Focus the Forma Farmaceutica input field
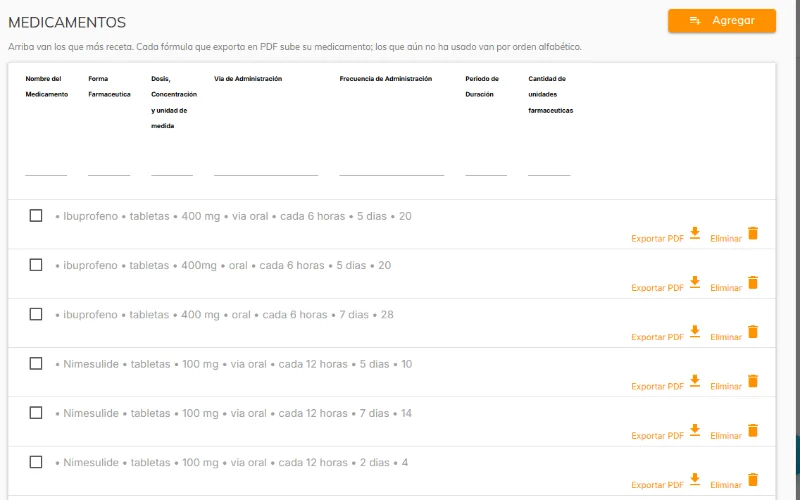The image size is (800, 500). pyautogui.click(x=109, y=168)
